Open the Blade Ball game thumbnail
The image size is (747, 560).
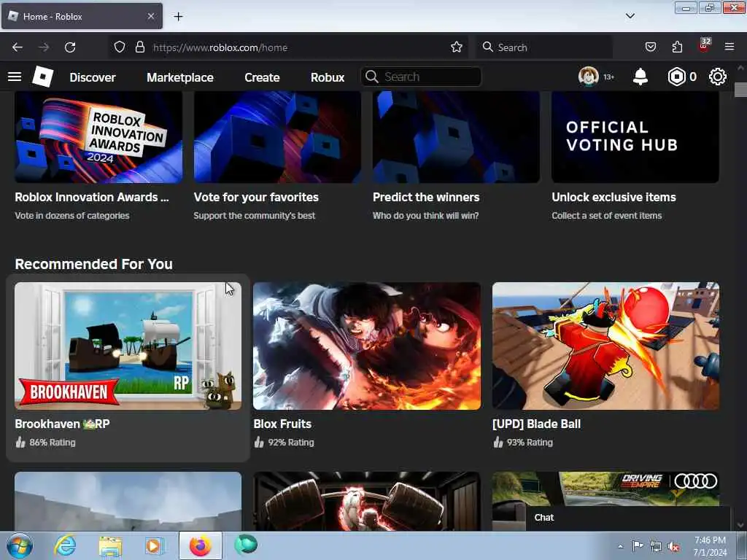605,346
